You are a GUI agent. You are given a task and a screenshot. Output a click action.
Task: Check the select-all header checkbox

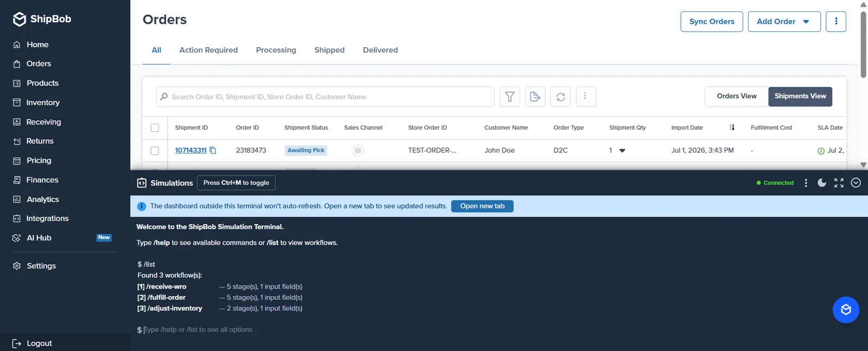click(155, 127)
